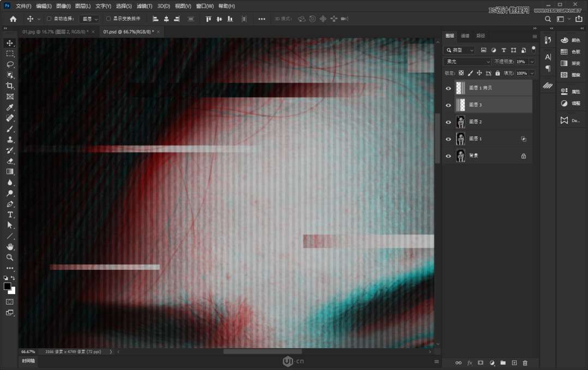The height and width of the screenshot is (370, 588).
Task: Select the Move tool
Action: tap(9, 43)
